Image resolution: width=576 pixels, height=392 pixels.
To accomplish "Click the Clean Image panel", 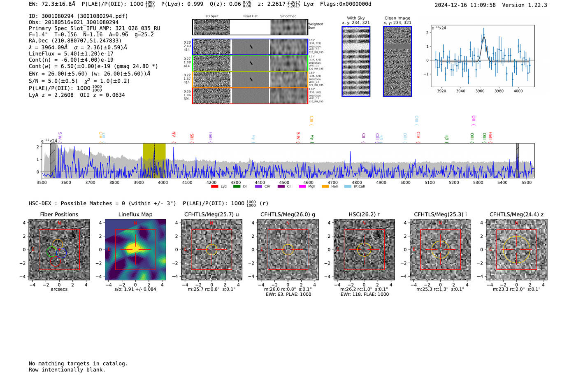I will (397, 61).
